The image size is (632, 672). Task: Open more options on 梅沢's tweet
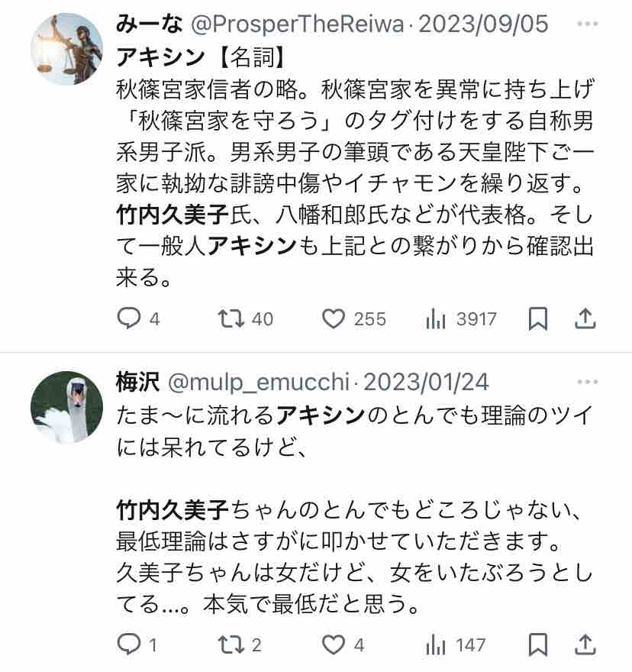tap(587, 381)
